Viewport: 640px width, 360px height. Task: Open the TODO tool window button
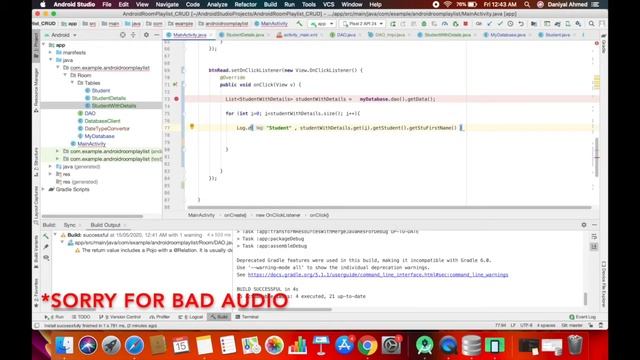(80, 317)
